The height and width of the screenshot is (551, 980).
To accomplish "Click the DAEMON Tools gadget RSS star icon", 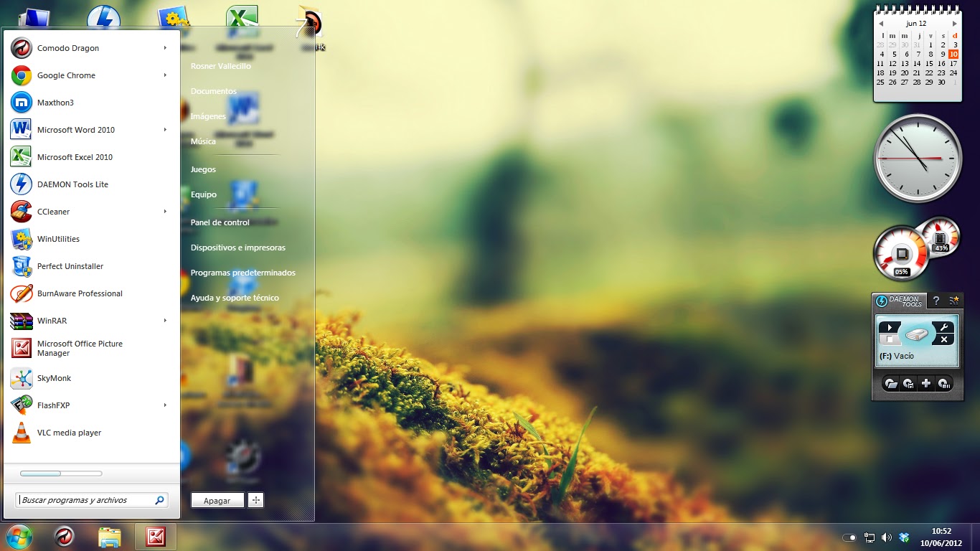I will 954,301.
